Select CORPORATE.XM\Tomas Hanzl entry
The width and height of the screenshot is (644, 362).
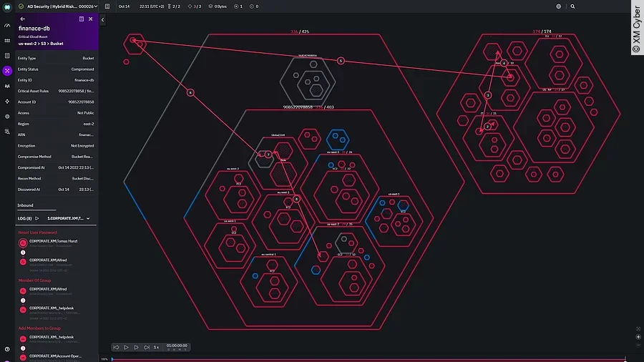[53, 241]
